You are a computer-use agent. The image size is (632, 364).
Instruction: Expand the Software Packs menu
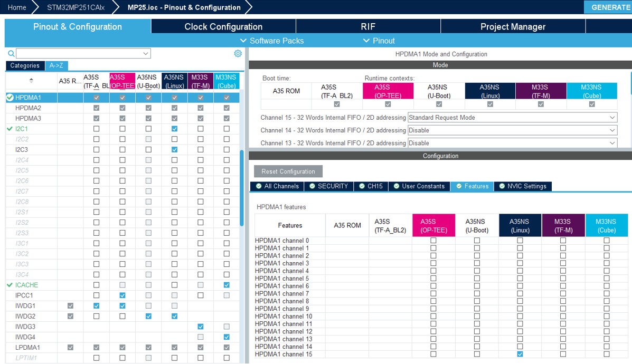coord(272,41)
